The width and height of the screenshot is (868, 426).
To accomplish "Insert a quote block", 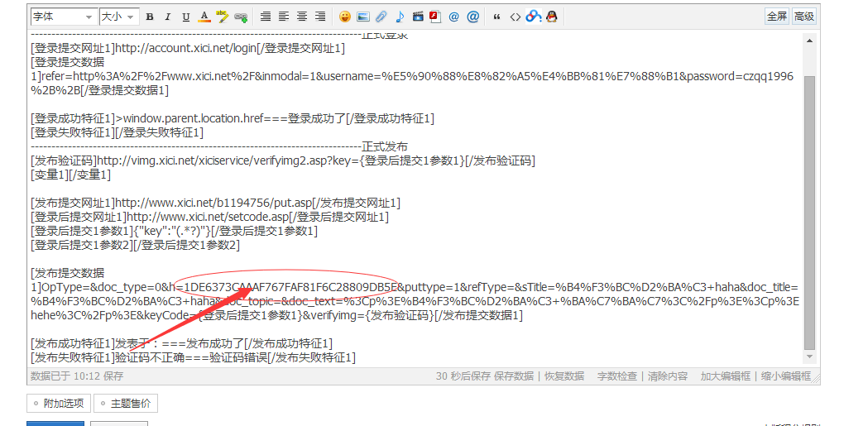I will [496, 17].
